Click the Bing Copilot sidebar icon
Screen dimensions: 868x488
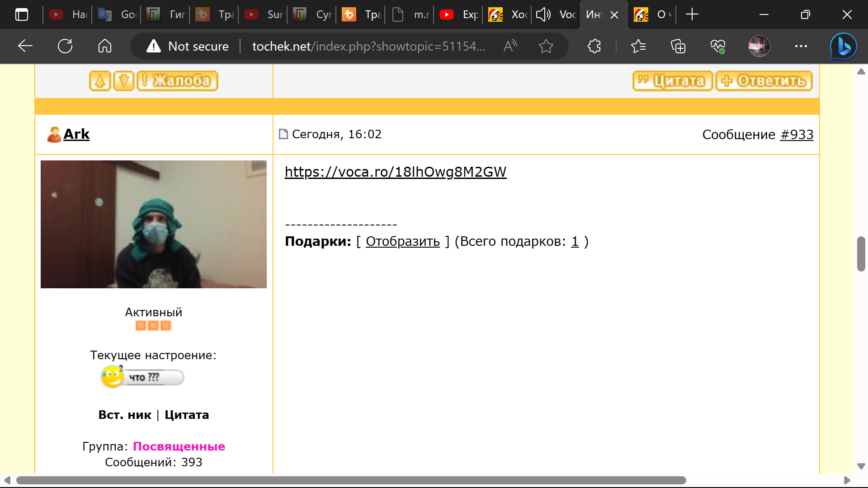(843, 46)
